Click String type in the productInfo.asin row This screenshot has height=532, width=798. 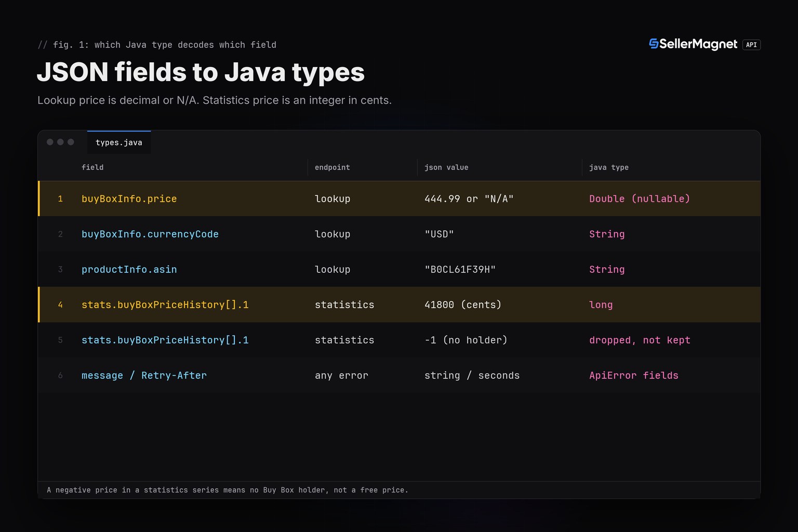coord(607,269)
